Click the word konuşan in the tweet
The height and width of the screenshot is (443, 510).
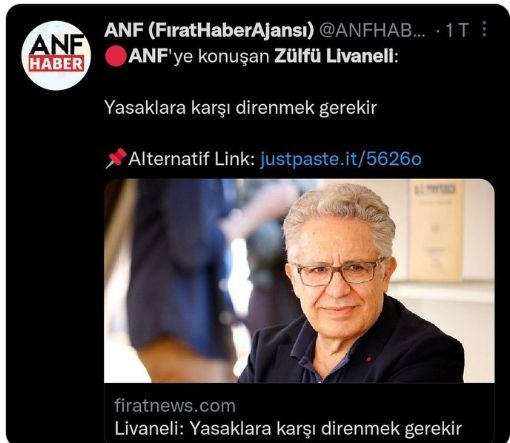pos(234,56)
